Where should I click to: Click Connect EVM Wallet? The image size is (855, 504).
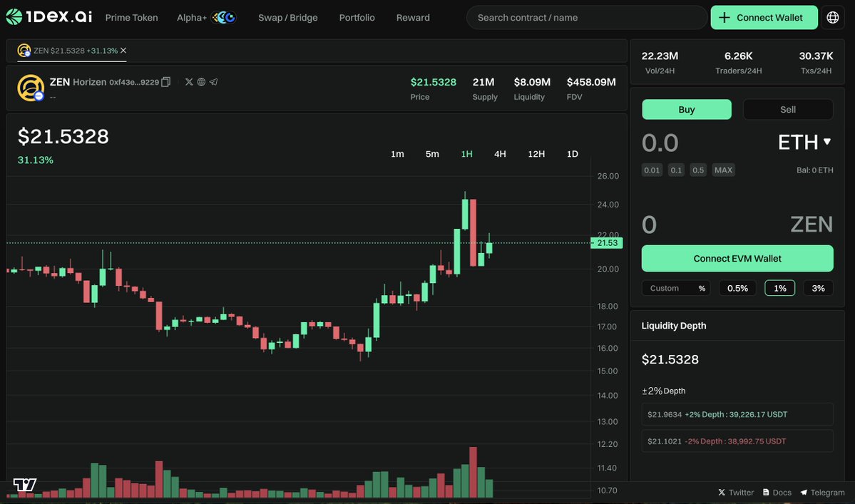point(737,258)
